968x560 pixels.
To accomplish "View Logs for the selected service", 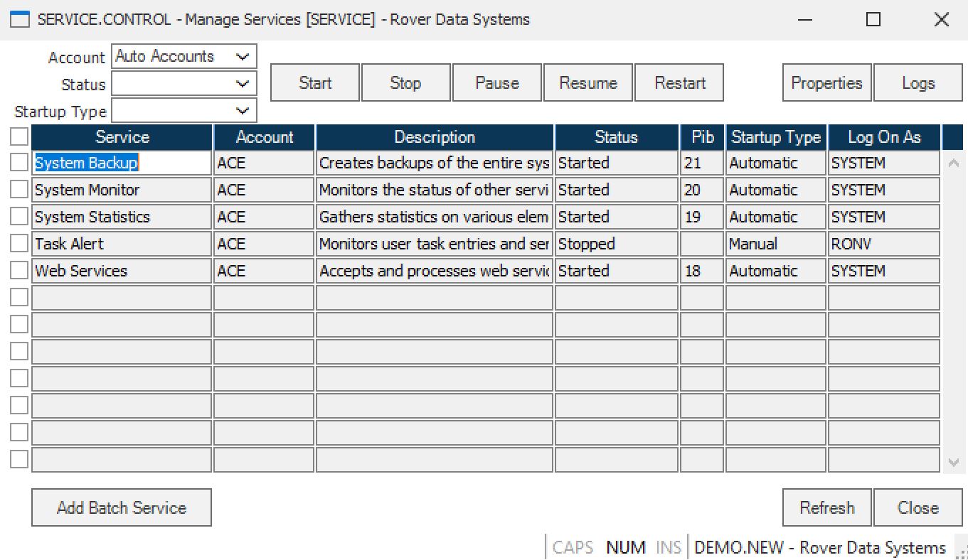I will (918, 82).
